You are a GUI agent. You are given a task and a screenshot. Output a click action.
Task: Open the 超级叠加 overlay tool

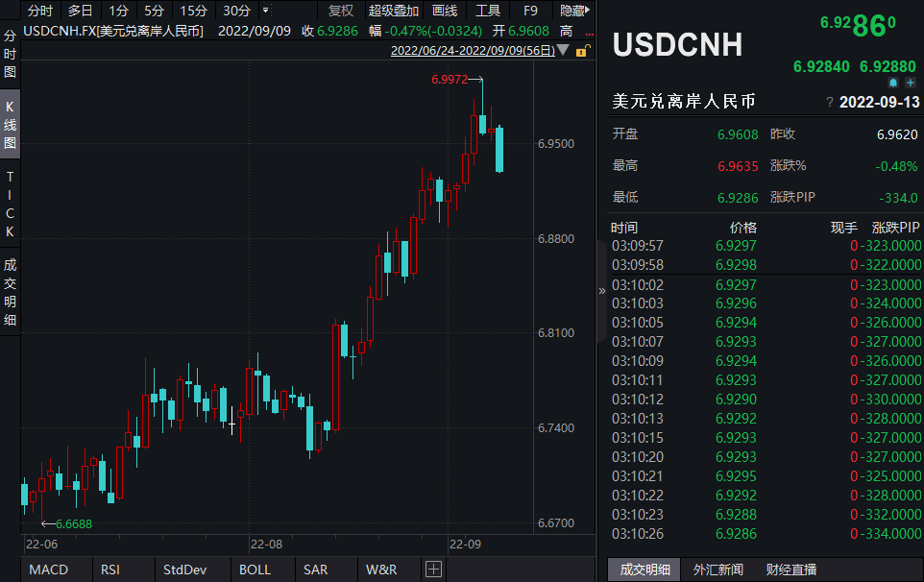393,10
